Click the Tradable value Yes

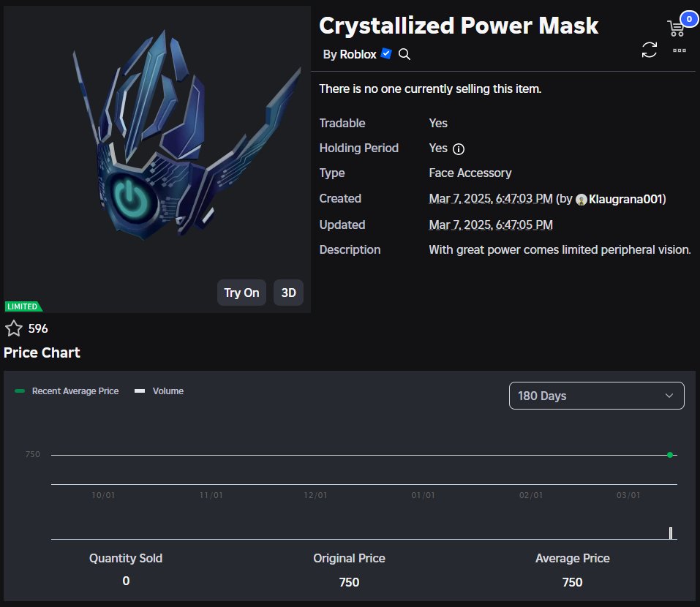pyautogui.click(x=438, y=123)
